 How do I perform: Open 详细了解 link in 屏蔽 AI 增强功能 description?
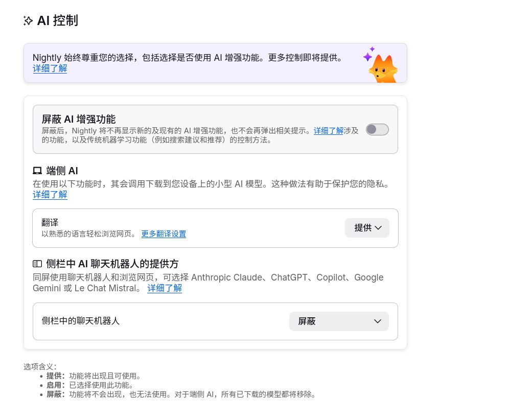(329, 130)
